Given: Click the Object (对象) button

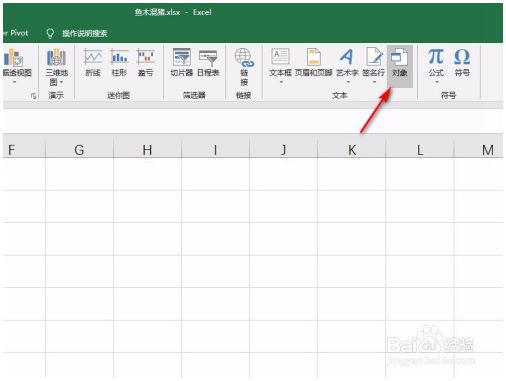Looking at the screenshot, I should 399,65.
